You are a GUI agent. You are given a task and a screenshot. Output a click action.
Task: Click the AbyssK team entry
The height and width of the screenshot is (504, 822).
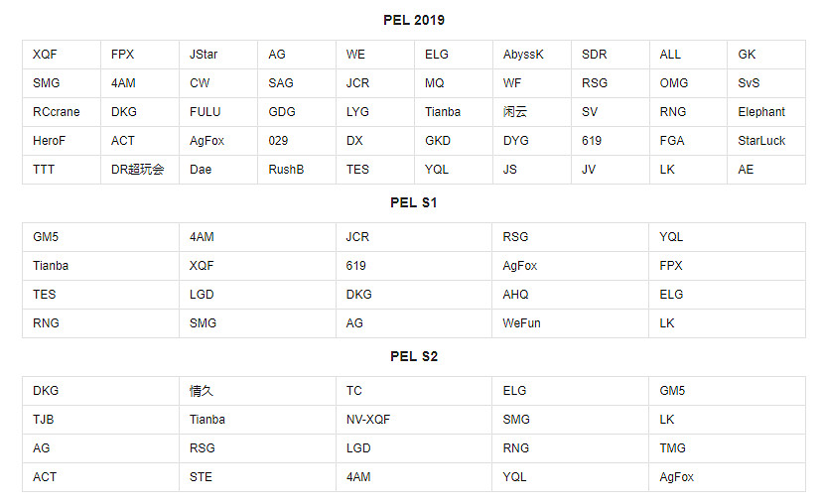coord(523,55)
